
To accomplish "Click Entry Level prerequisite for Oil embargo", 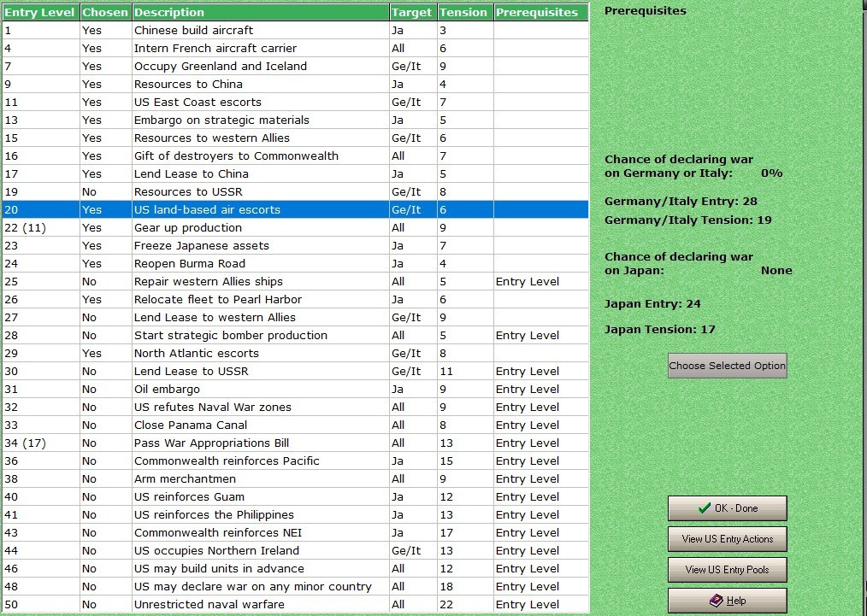I will pyautogui.click(x=540, y=390).
